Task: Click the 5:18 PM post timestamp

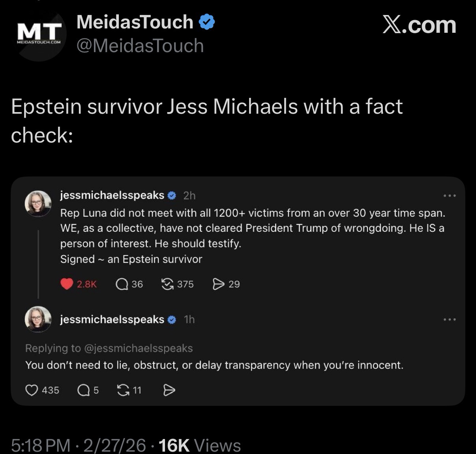Action: click(x=41, y=445)
